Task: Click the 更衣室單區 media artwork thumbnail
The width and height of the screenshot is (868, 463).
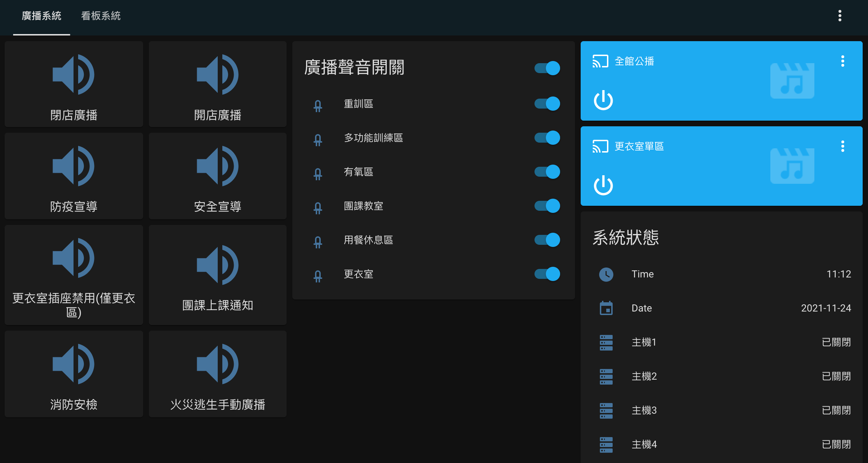Action: 792,166
